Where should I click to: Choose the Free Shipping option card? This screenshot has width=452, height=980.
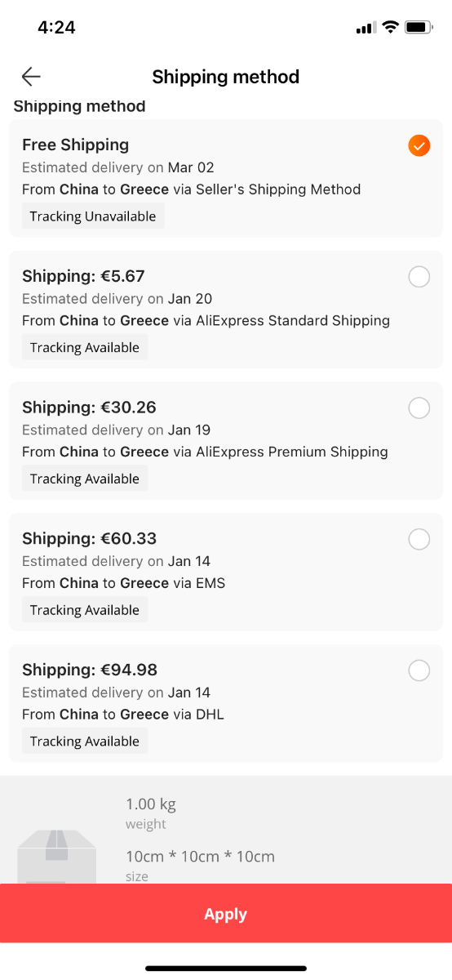(226, 178)
